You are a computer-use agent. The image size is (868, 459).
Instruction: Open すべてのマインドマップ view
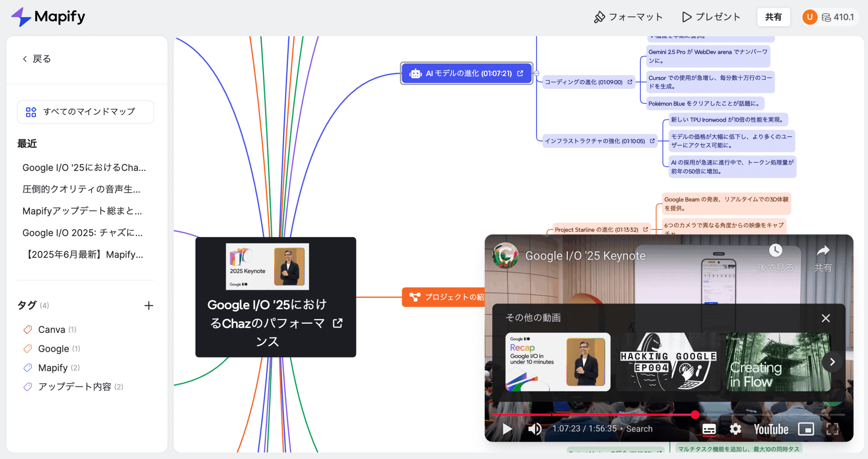pyautogui.click(x=85, y=112)
